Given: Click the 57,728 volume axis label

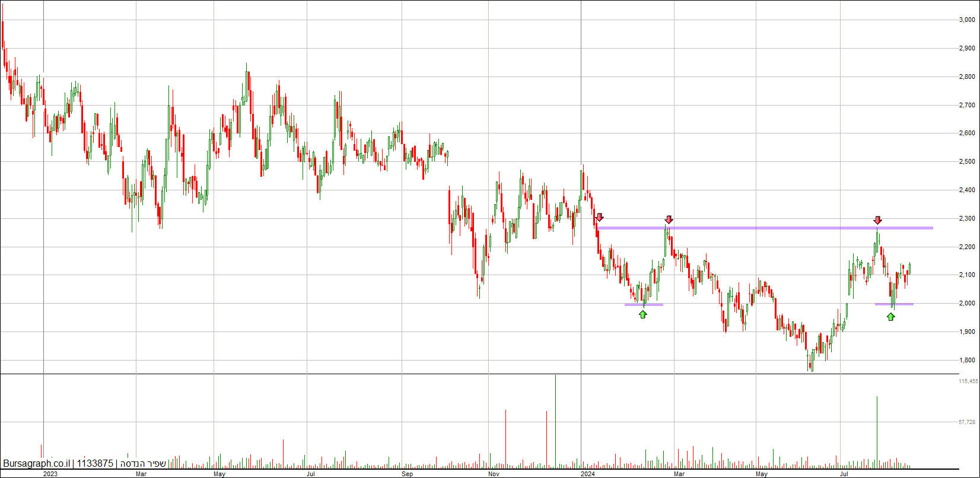Looking at the screenshot, I should tap(967, 422).
